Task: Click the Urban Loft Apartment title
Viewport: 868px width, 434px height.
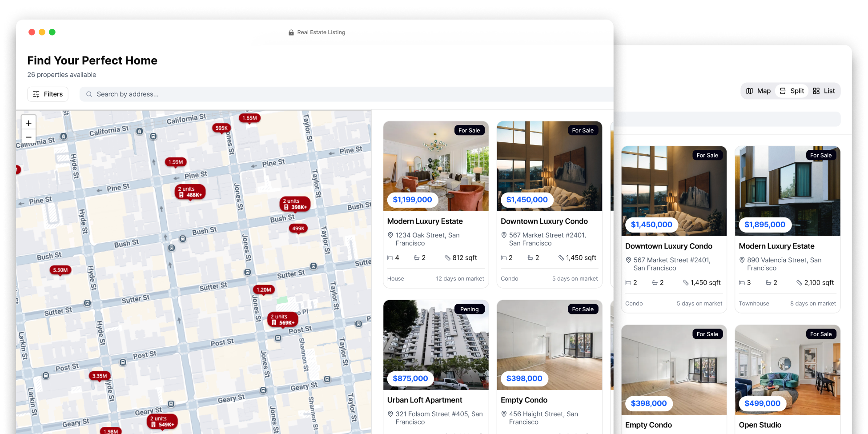Action: coord(425,400)
